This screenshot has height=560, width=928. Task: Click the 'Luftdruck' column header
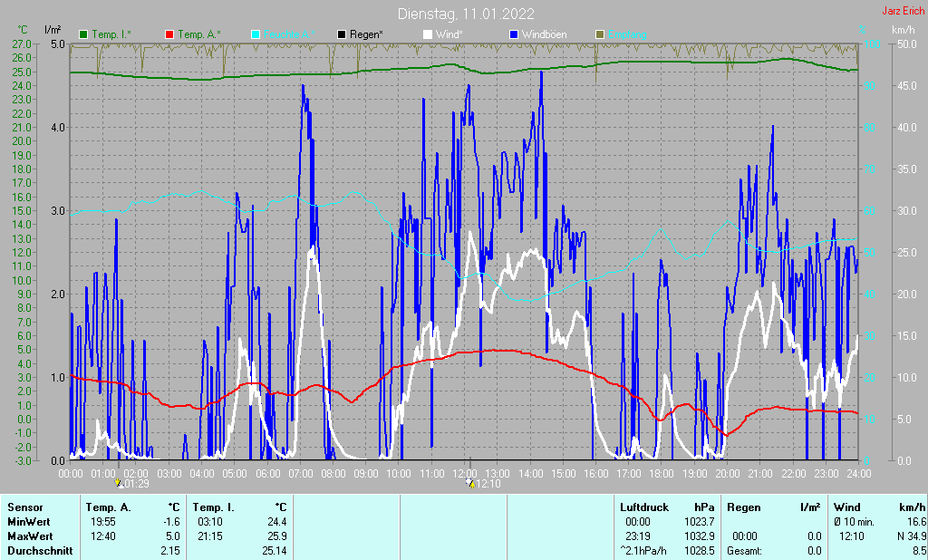644,507
